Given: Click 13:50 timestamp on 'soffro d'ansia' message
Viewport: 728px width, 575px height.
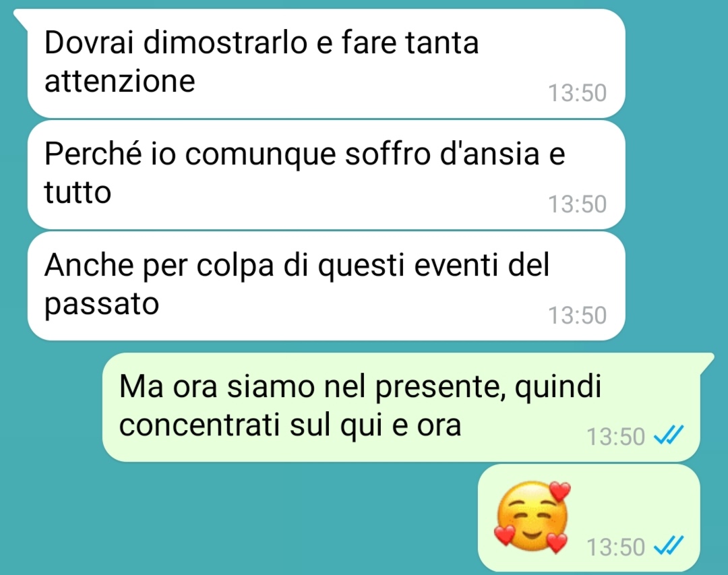Looking at the screenshot, I should pyautogui.click(x=577, y=204).
